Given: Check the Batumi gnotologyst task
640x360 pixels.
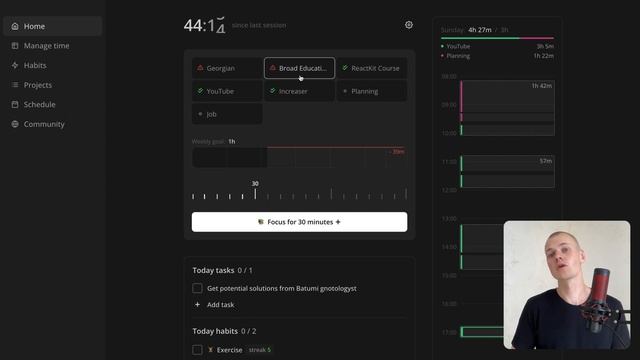Looking at the screenshot, I should 197,288.
